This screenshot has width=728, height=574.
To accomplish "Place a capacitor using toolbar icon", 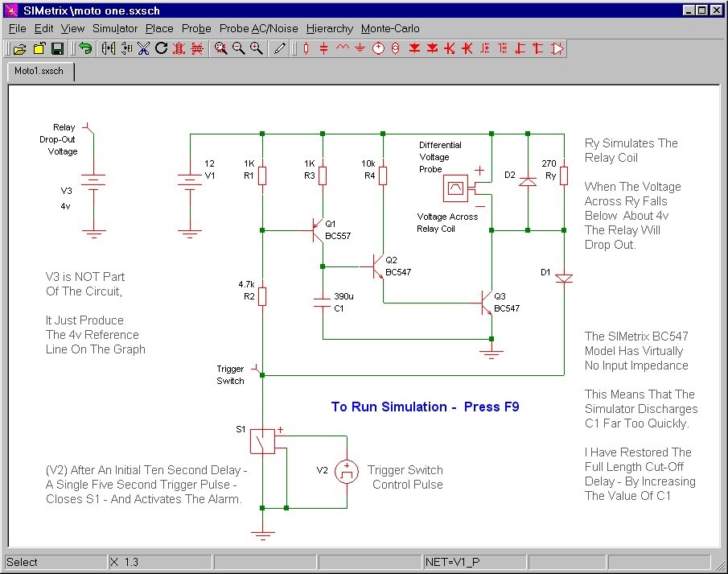I will click(323, 49).
